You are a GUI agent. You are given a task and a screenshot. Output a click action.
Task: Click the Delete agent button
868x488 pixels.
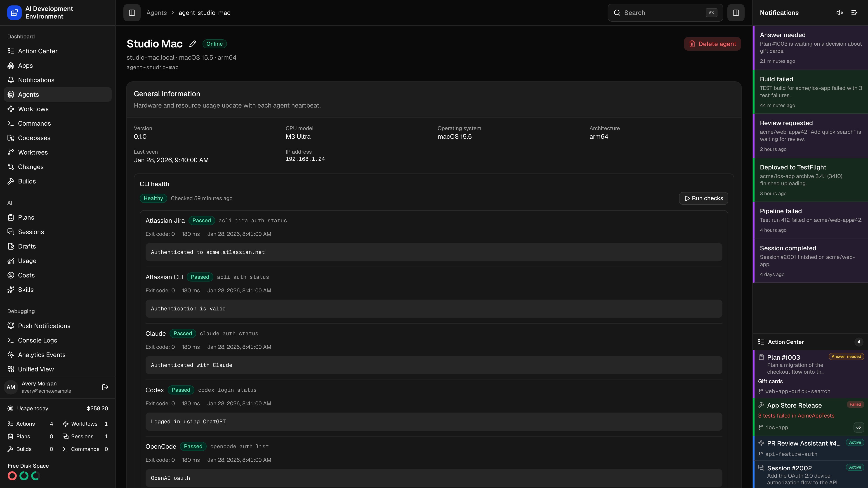tap(712, 44)
